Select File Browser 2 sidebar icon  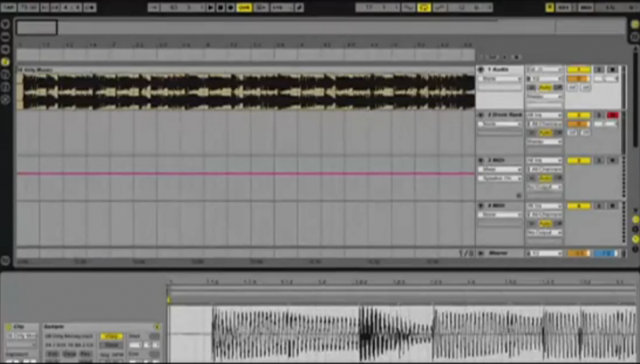click(6, 74)
